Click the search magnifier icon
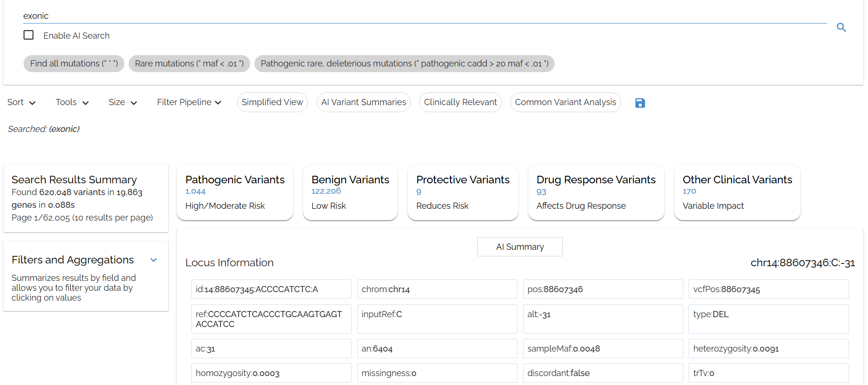This screenshot has width=868, height=385. (x=841, y=27)
